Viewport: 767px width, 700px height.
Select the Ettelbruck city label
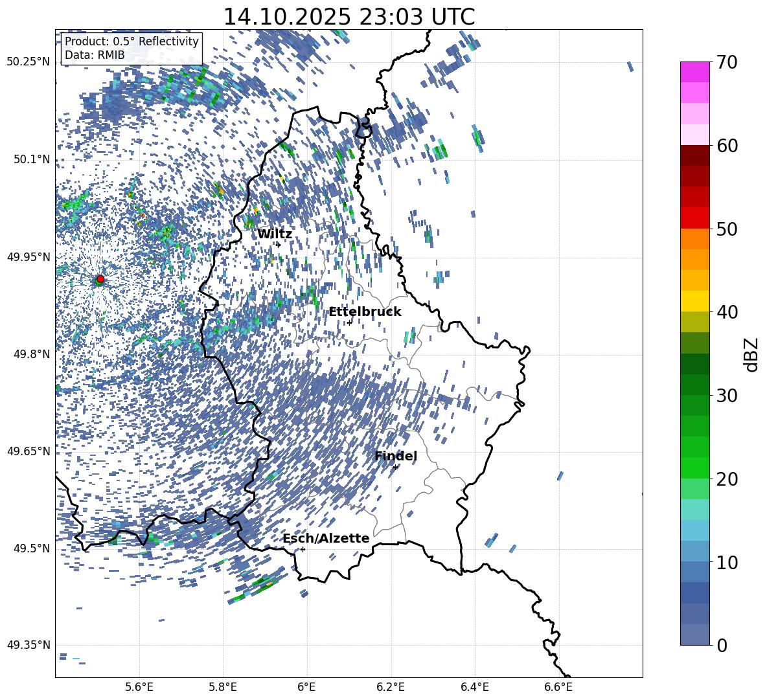[365, 312]
